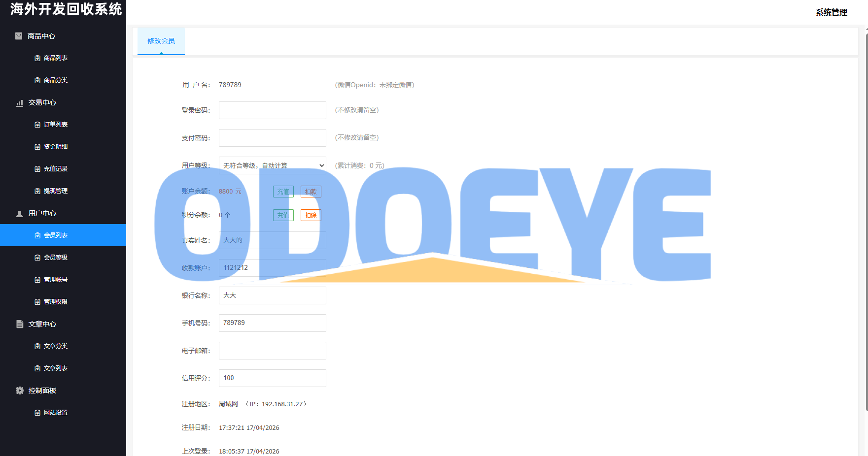Click the 真实姓名 input field
Image resolution: width=868 pixels, height=456 pixels.
(x=273, y=240)
